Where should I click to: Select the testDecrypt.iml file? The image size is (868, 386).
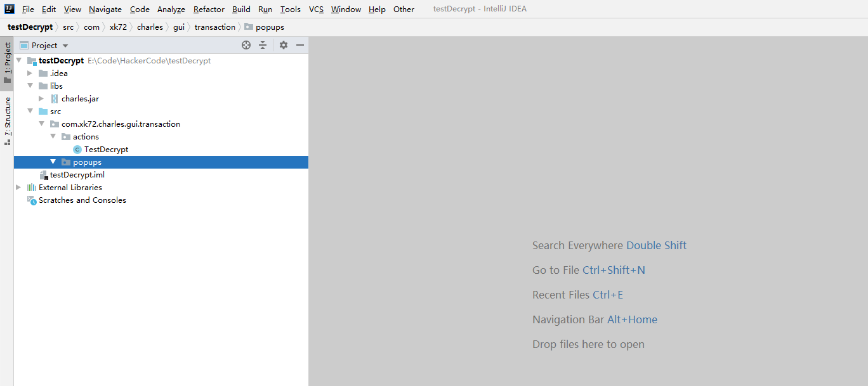77,175
